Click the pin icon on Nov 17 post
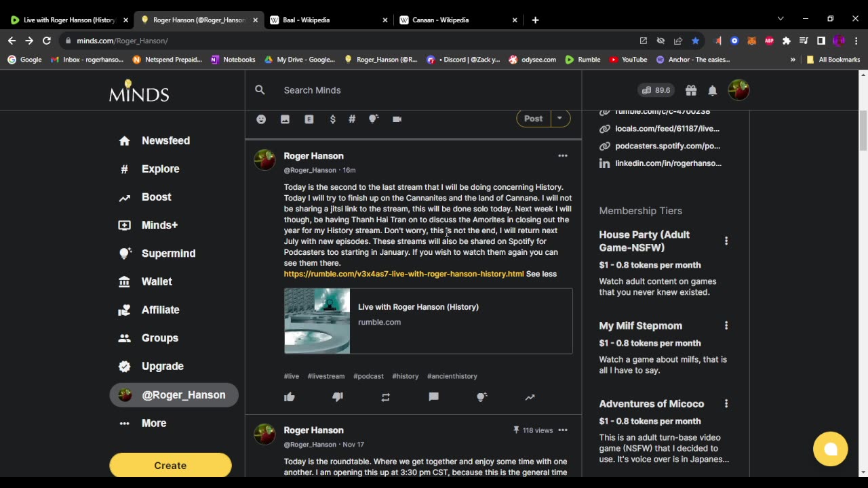The height and width of the screenshot is (488, 868). (516, 430)
